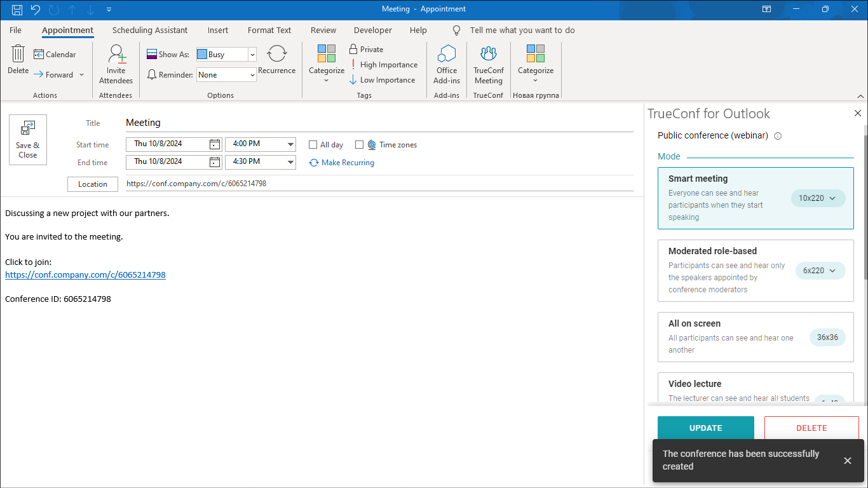868x488 pixels.
Task: Open Calendar from Actions group
Action: 55,55
